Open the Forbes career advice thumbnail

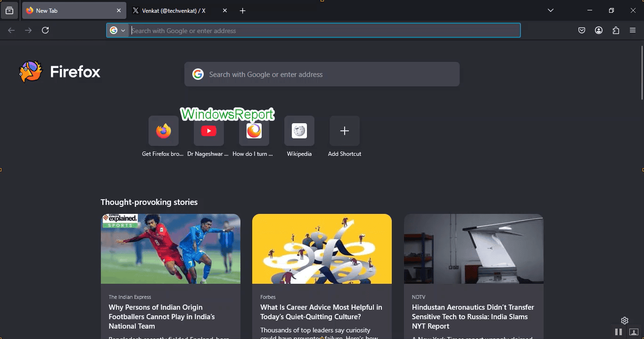click(322, 249)
